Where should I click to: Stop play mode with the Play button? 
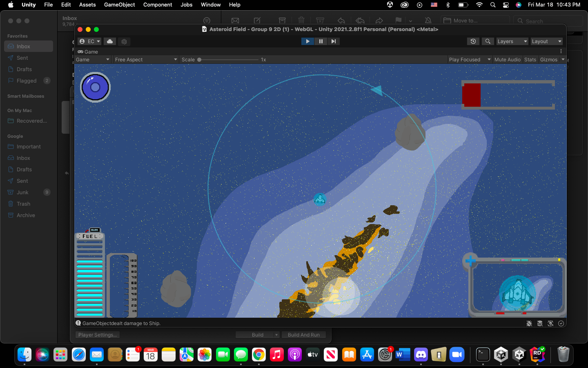[307, 41]
